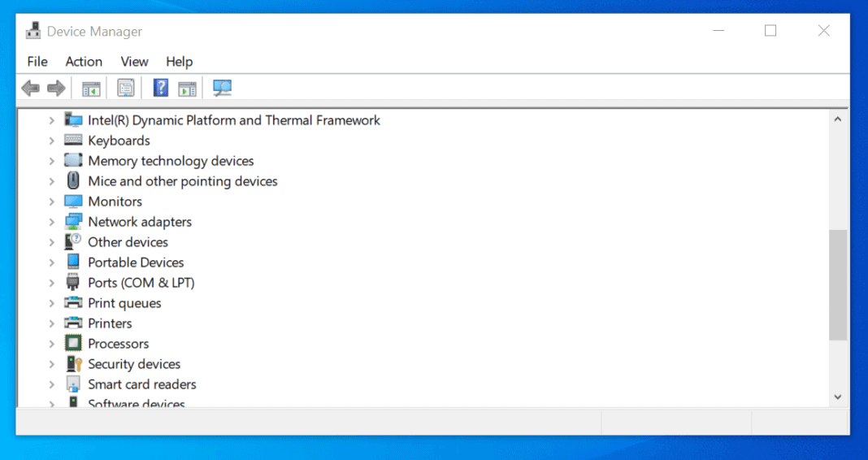The height and width of the screenshot is (460, 868).
Task: Expand the Printers node
Action: (51, 323)
